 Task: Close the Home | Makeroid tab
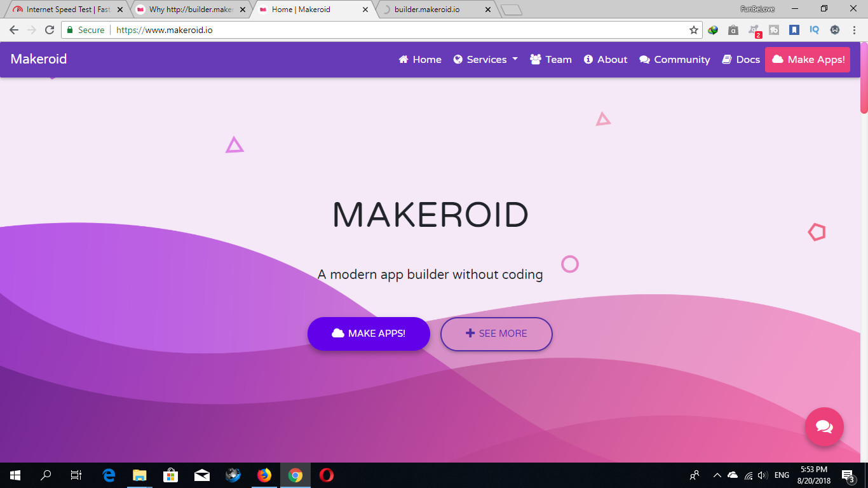365,10
